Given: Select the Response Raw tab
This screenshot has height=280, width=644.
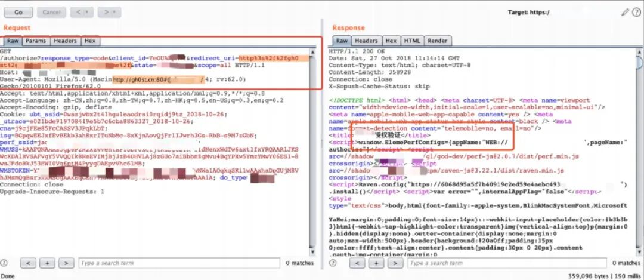Looking at the screenshot, I should tap(342, 41).
